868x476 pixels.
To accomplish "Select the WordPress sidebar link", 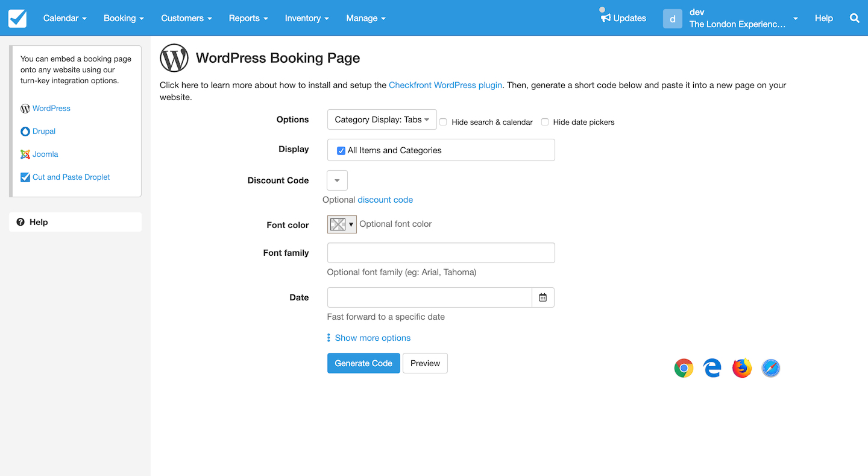I will pyautogui.click(x=51, y=109).
